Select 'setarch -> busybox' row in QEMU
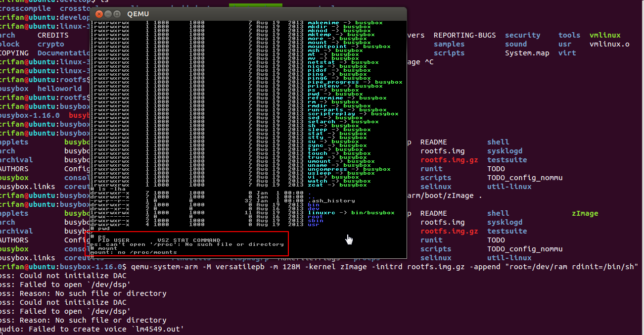This screenshot has height=335, width=644. 343,122
